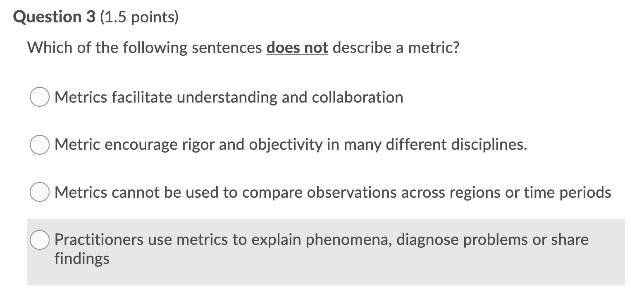Click the underlined 'does not' phrase
This screenshot has height=297, width=644.
pyautogui.click(x=297, y=48)
